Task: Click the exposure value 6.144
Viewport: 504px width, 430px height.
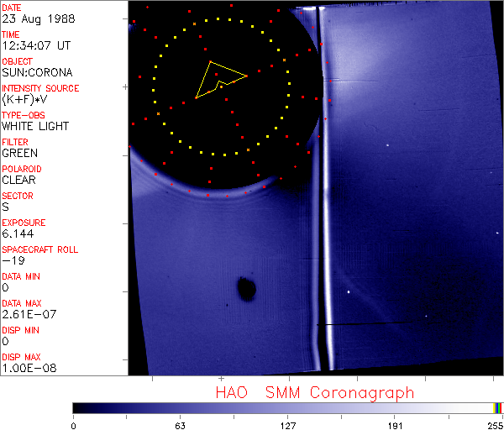Action: click(17, 233)
